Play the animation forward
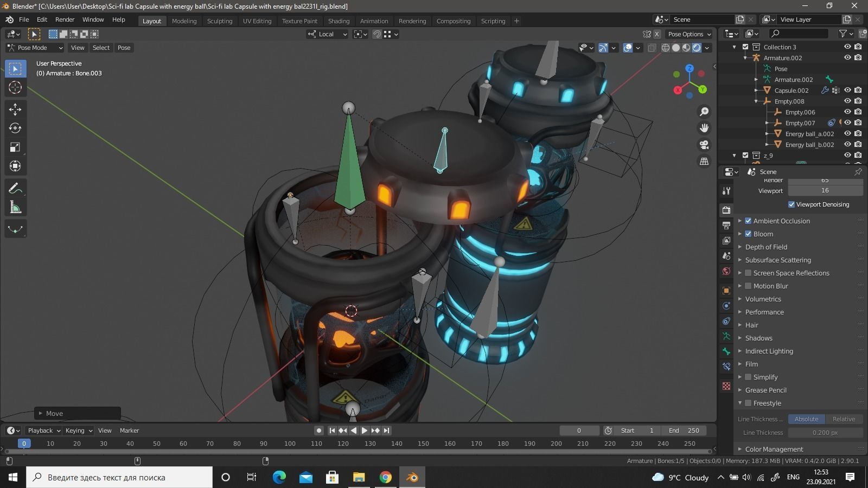This screenshot has height=488, width=868. (365, 431)
